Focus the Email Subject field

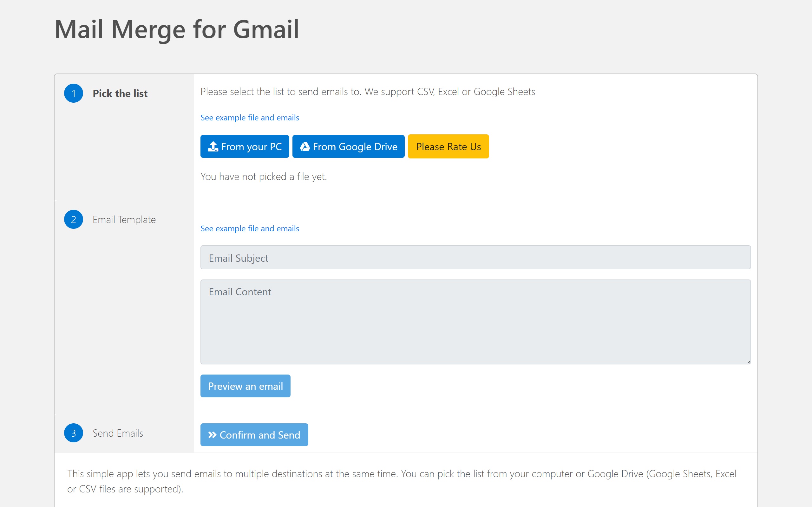pos(475,258)
